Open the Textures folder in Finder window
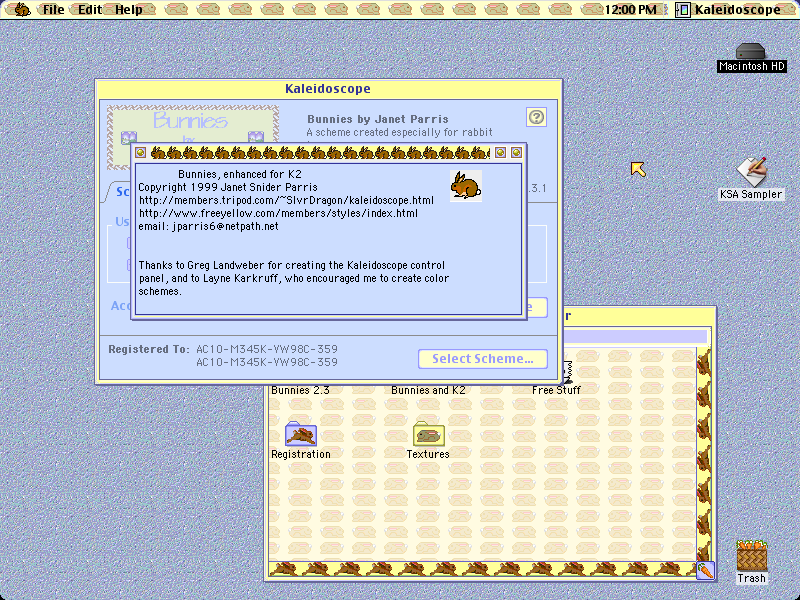The height and width of the screenshot is (600, 800). 428,440
